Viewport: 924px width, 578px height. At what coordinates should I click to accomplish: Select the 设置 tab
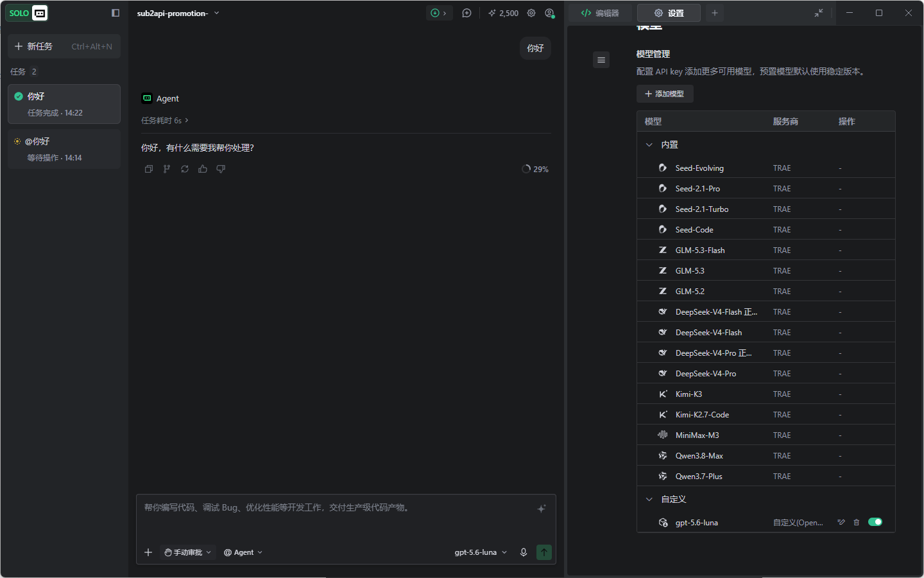669,13
